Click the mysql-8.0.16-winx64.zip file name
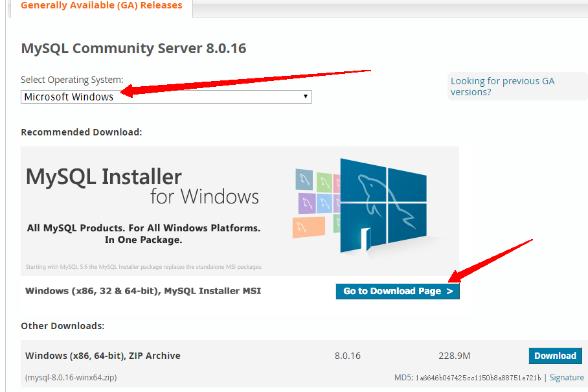The width and height of the screenshot is (588, 392). pos(71,377)
